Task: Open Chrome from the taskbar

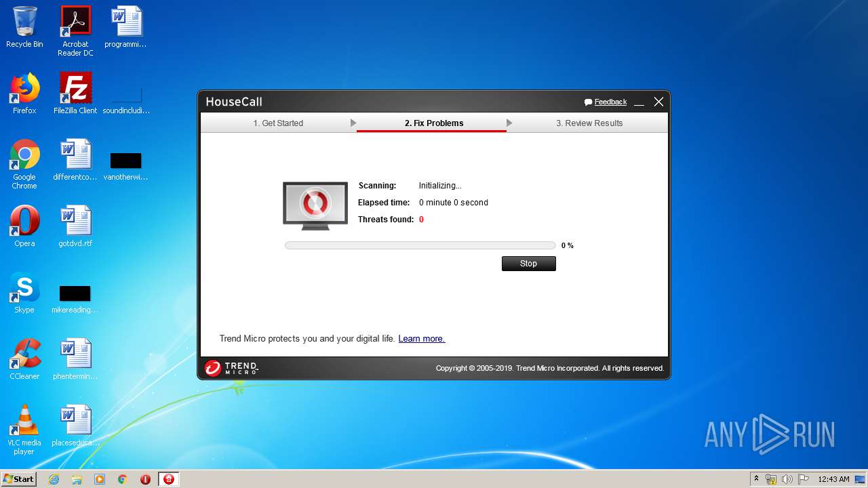Action: (123, 479)
